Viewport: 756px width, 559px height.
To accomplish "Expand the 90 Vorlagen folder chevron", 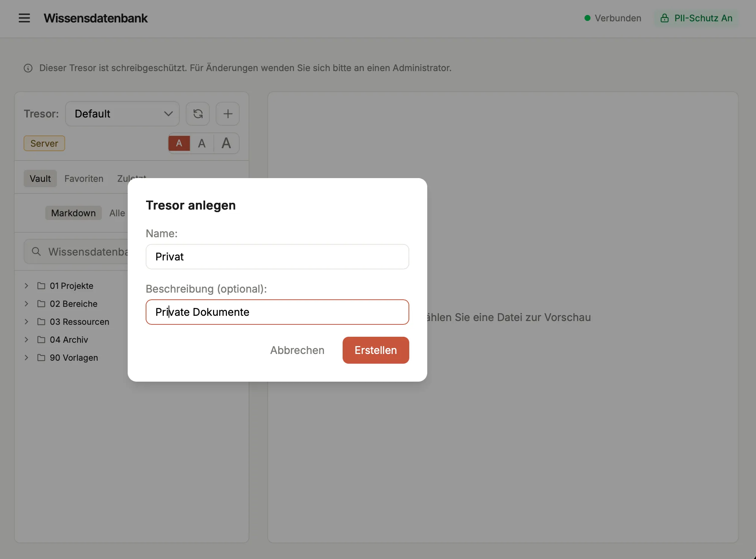I will (26, 358).
